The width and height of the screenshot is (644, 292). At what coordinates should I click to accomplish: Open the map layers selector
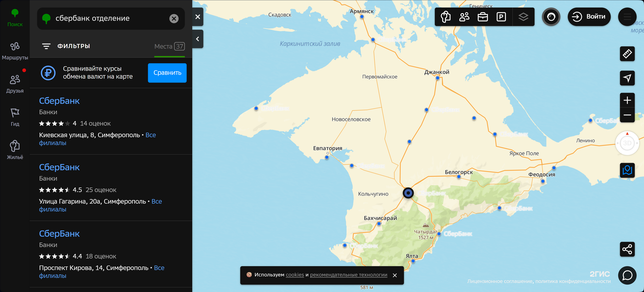pos(523,17)
